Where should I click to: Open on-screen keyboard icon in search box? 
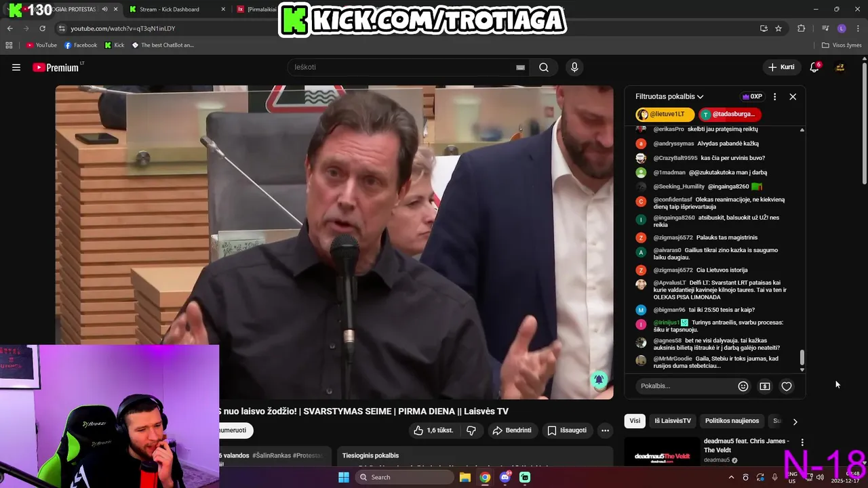[x=520, y=67]
